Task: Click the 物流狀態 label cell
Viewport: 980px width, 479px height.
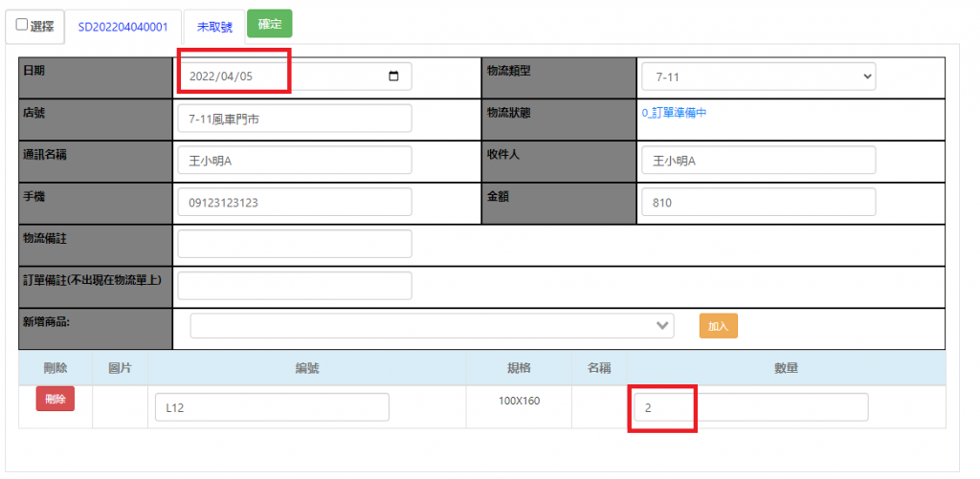Action: [x=559, y=120]
